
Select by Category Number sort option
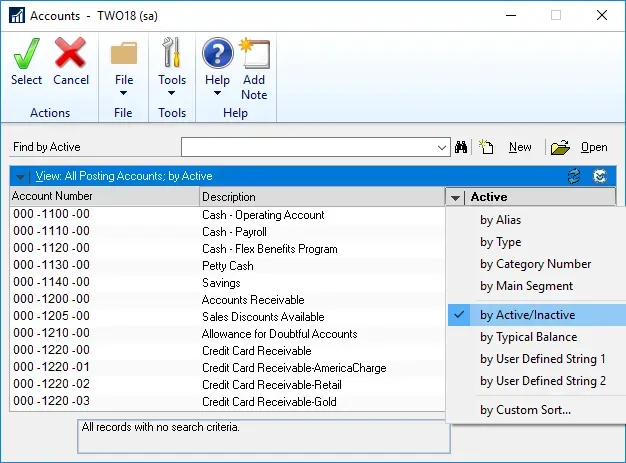(x=535, y=264)
